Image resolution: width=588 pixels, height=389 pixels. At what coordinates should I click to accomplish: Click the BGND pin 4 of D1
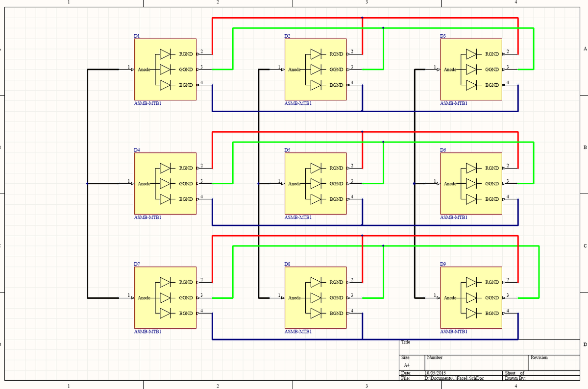tap(201, 85)
